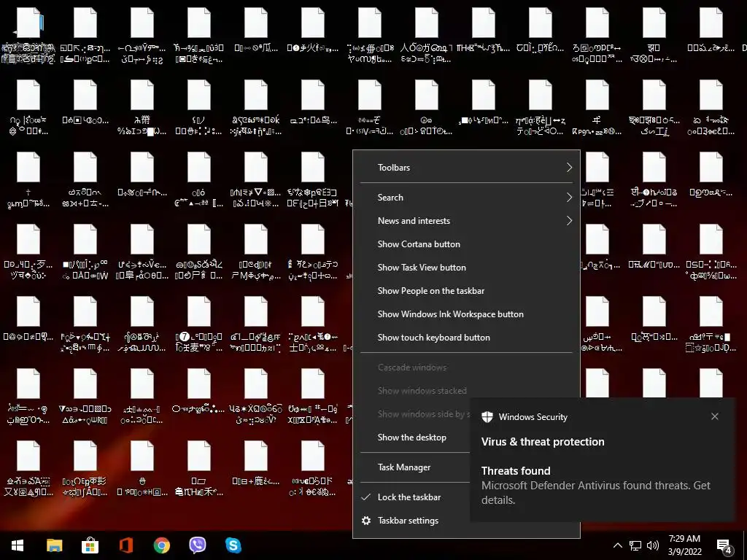Click the 7:29 AM clock
The height and width of the screenshot is (560, 747).
coord(684,539)
